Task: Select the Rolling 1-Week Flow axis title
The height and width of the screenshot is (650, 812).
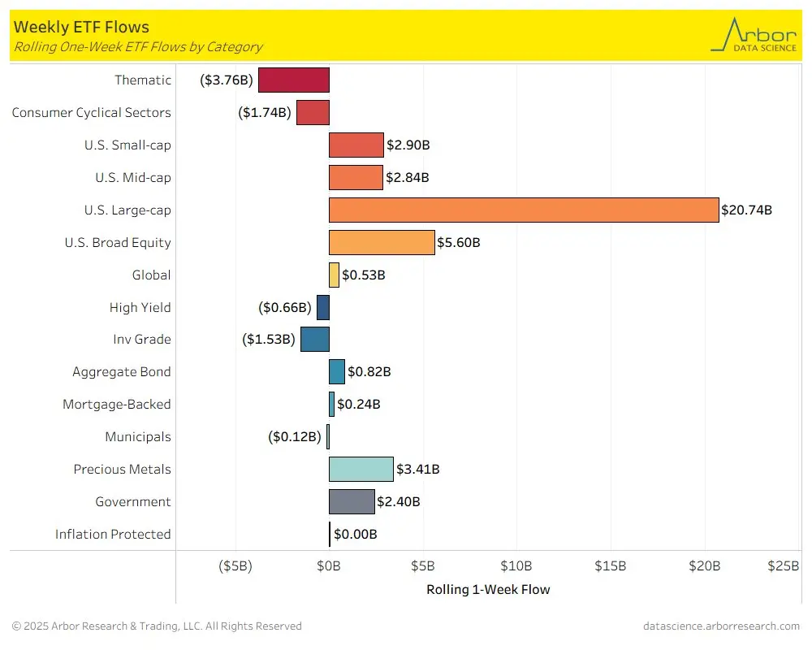Action: [488, 589]
